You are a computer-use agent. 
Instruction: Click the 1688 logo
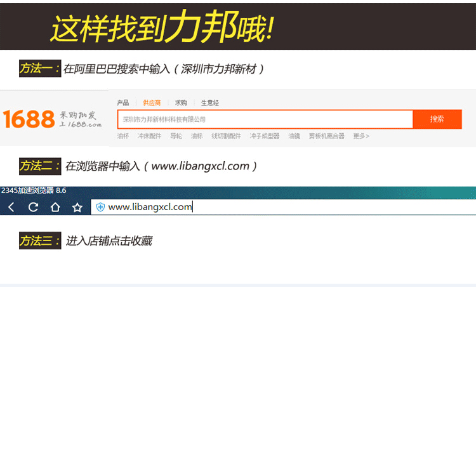coord(29,119)
